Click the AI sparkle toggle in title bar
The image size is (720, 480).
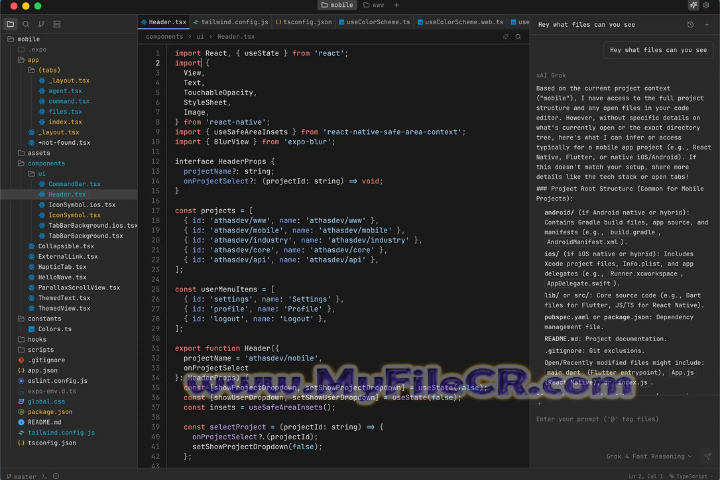point(693,5)
